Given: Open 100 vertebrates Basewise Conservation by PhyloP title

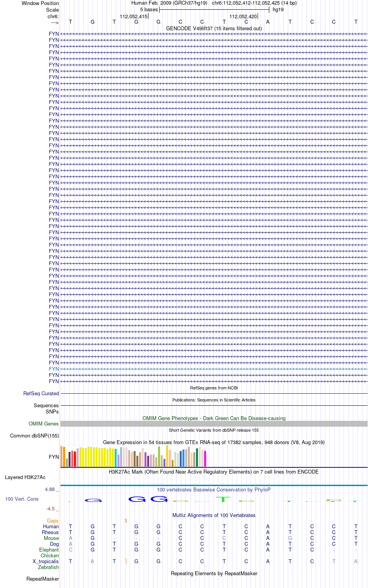Looking at the screenshot, I should pyautogui.click(x=214, y=489).
